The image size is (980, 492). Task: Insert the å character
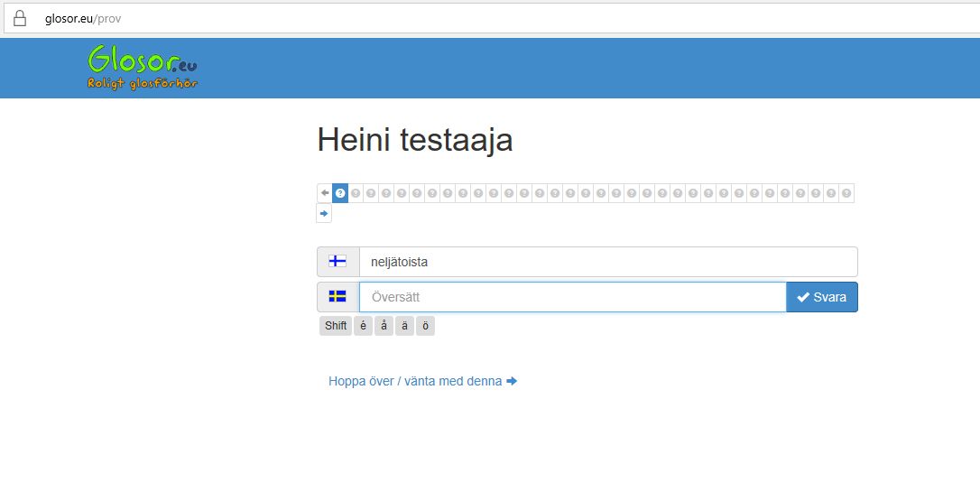[x=384, y=326]
